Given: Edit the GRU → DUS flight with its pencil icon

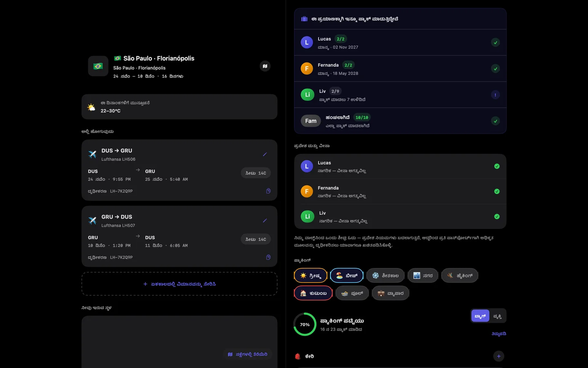Looking at the screenshot, I should click(265, 221).
